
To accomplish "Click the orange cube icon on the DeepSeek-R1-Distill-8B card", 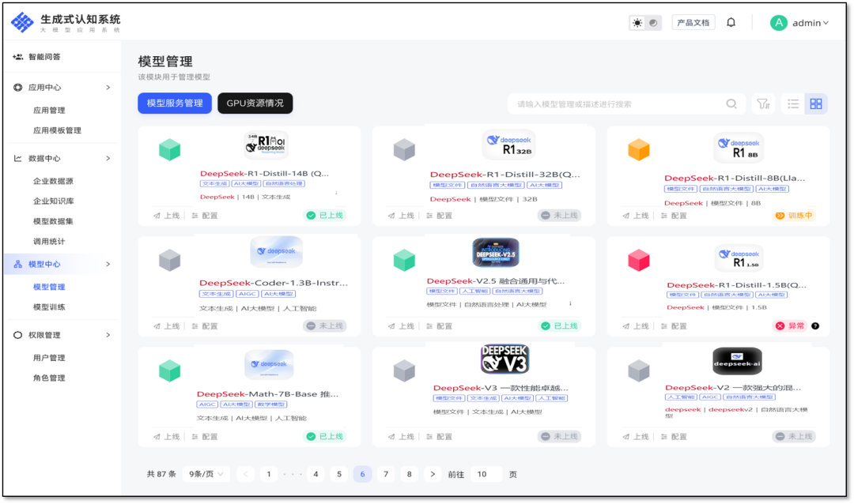I will click(x=638, y=149).
